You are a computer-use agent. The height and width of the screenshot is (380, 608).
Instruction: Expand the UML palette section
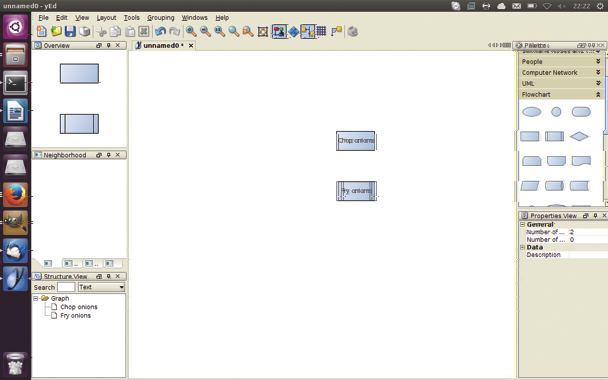561,83
